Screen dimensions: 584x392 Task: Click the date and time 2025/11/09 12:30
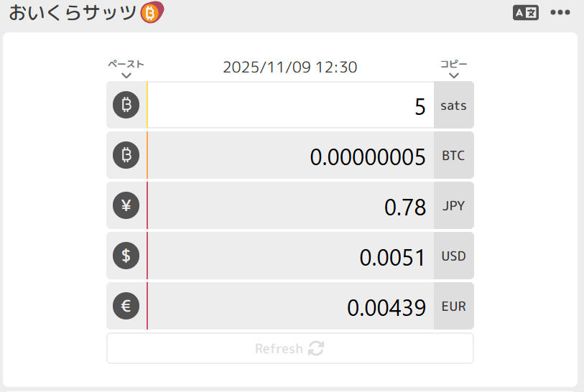tap(290, 67)
